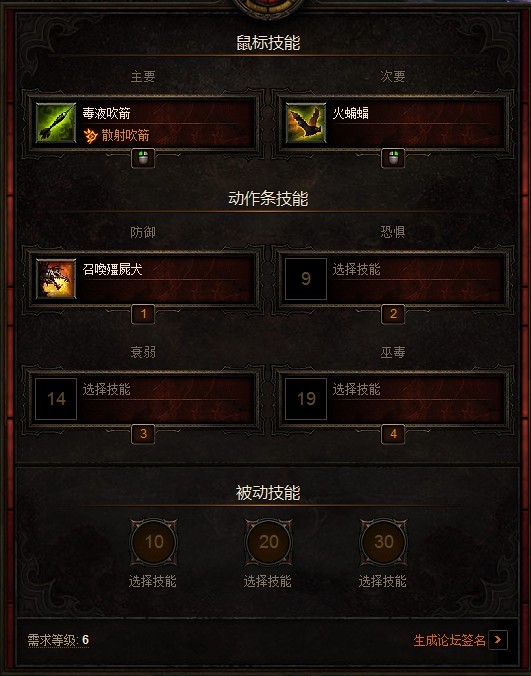Click the arrow button beside 生成论坛签名
The width and height of the screenshot is (531, 676).
coord(498,640)
